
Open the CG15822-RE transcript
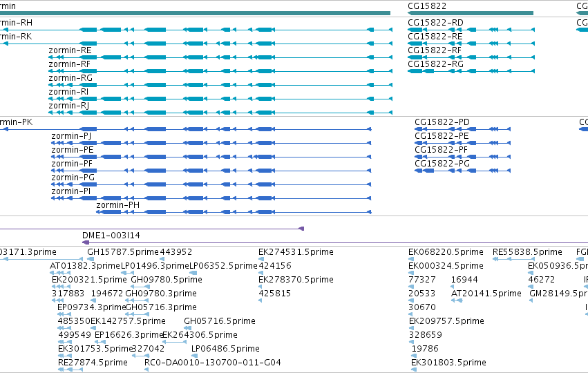435,37
